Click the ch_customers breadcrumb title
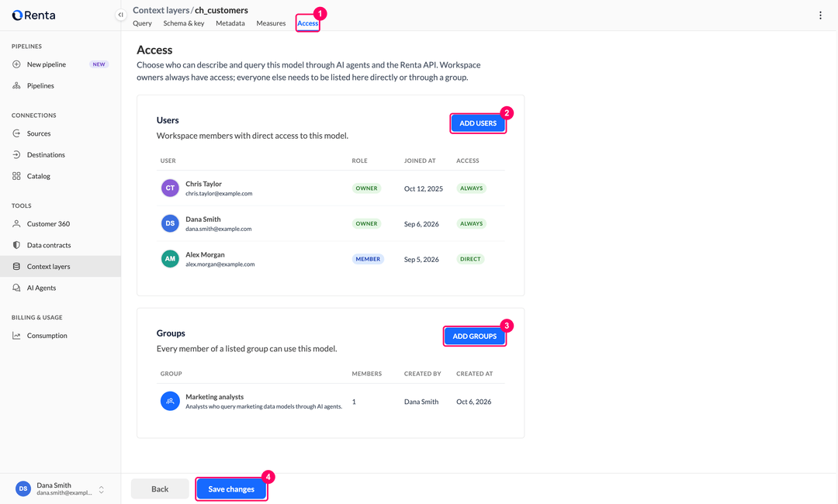 click(221, 10)
